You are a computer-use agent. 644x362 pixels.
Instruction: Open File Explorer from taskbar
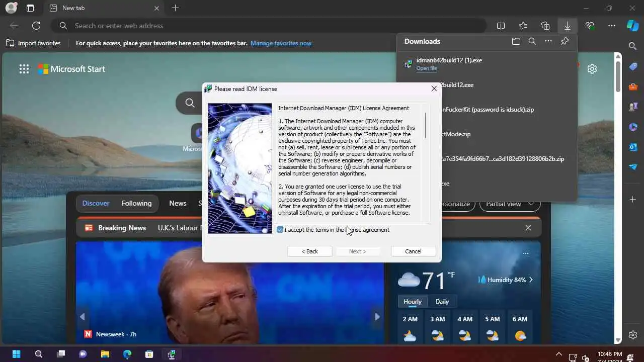tap(105, 354)
